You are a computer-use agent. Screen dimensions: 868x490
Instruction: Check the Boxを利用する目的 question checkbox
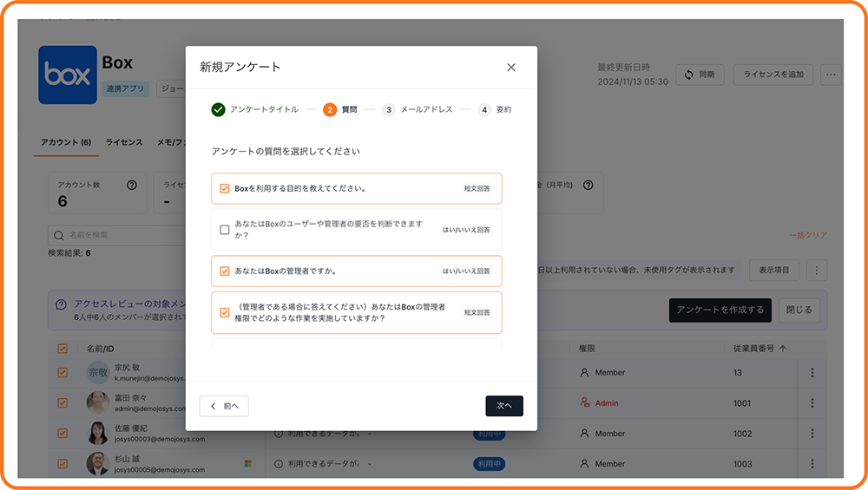tap(224, 188)
